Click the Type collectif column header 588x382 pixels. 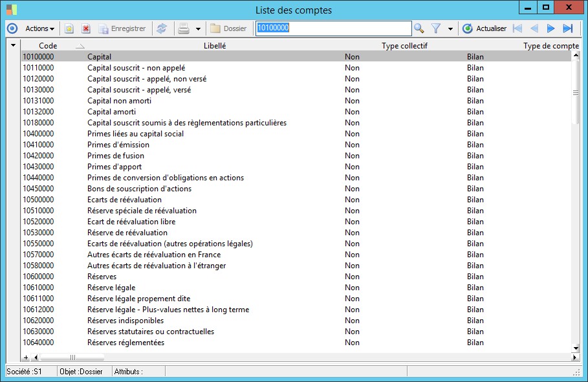click(404, 46)
